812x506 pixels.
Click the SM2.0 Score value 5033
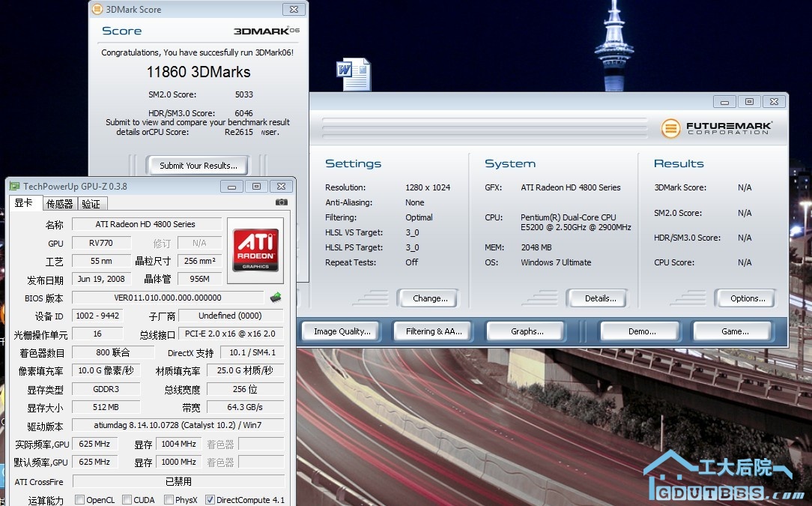tap(244, 94)
